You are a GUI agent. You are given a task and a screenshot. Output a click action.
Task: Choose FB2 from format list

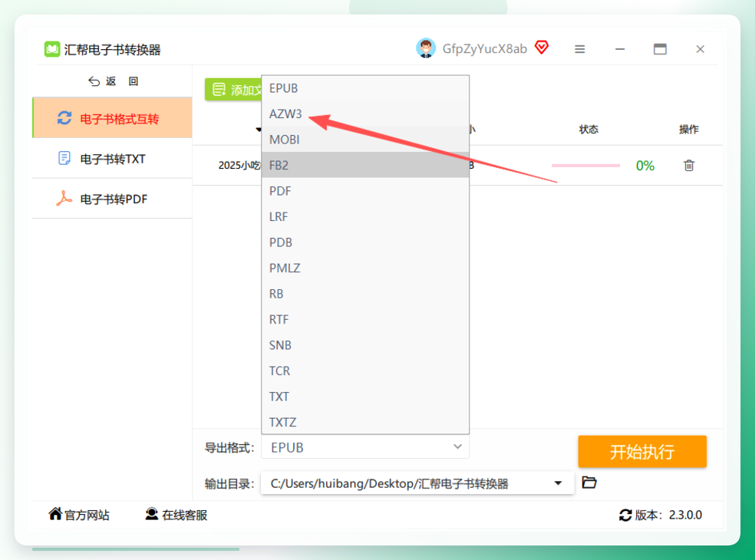365,165
